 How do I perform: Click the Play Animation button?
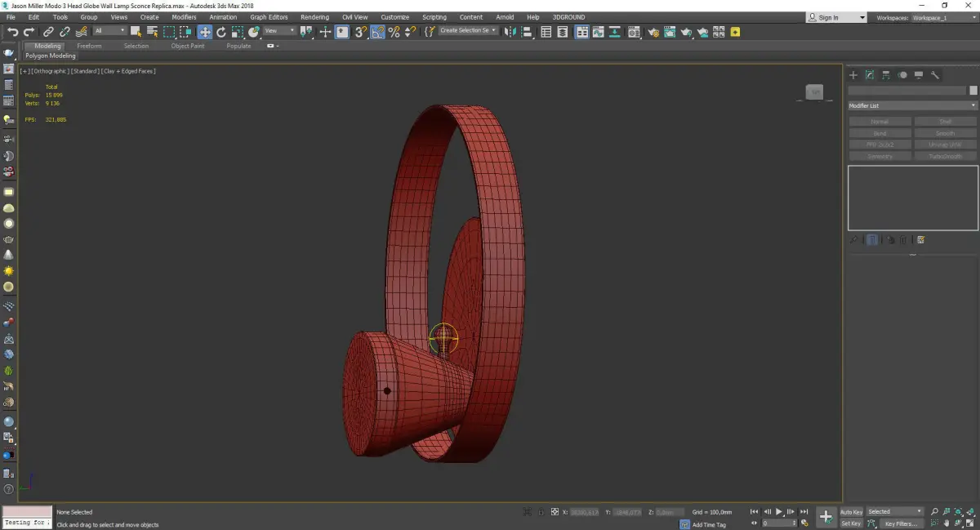click(779, 512)
